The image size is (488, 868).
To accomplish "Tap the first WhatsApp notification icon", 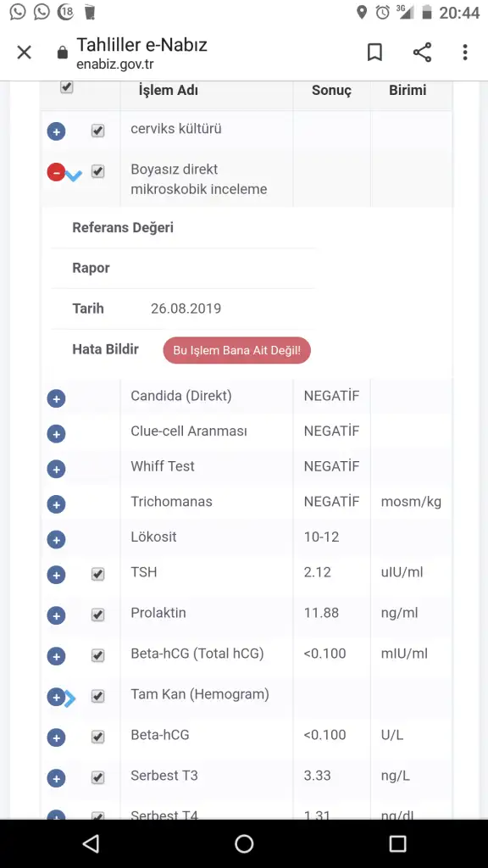I will point(18,12).
